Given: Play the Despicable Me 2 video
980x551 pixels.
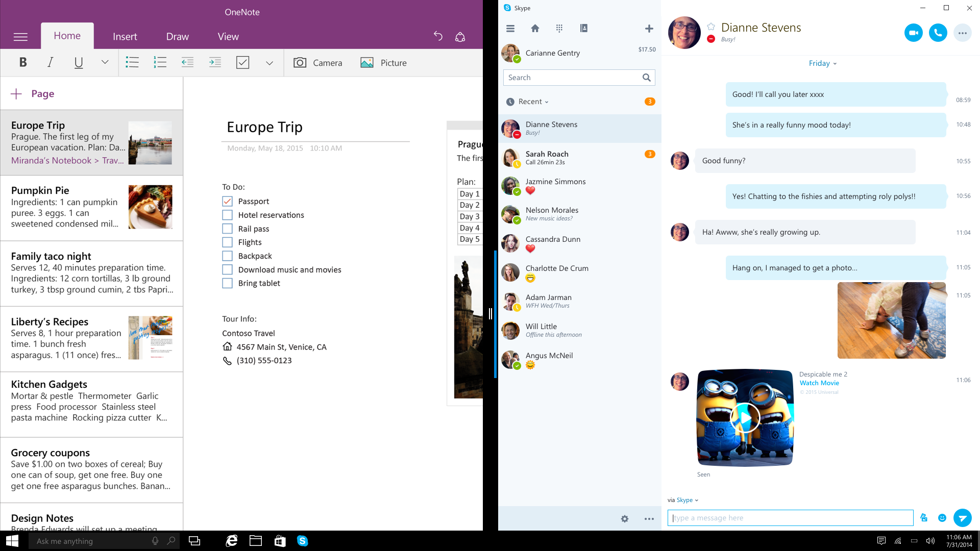Looking at the screenshot, I should click(745, 418).
